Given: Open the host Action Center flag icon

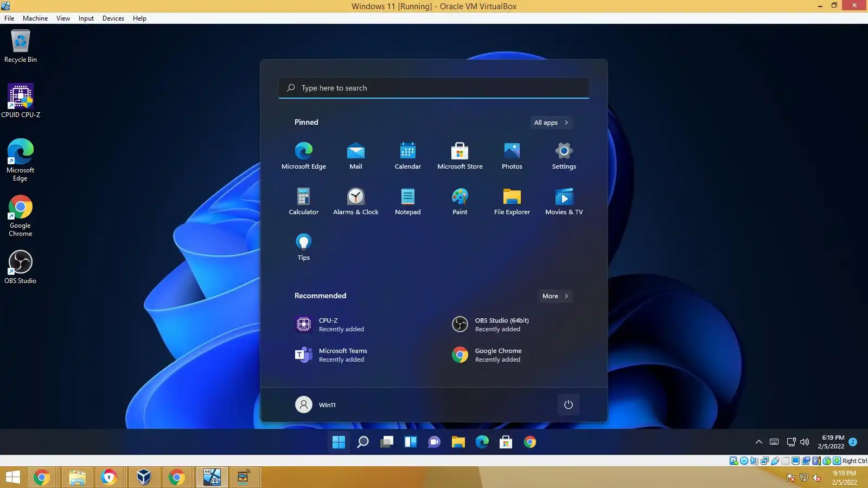Looking at the screenshot, I should click(791, 478).
